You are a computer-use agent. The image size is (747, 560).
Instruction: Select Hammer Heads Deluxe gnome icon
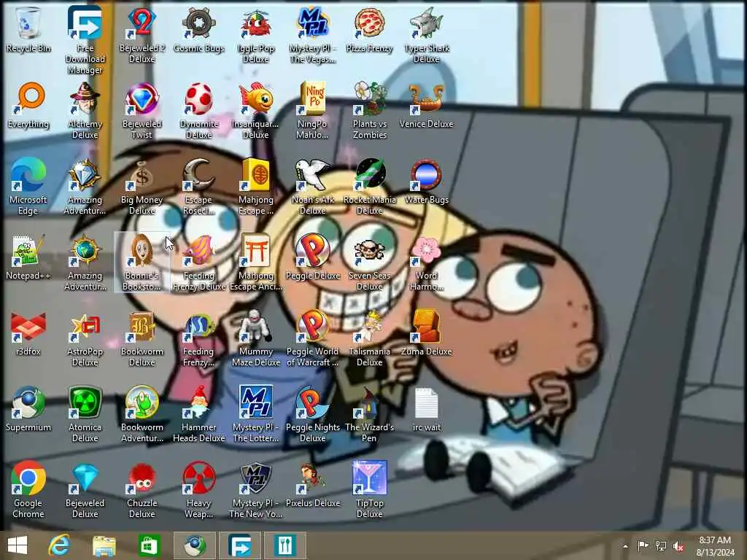(x=198, y=414)
